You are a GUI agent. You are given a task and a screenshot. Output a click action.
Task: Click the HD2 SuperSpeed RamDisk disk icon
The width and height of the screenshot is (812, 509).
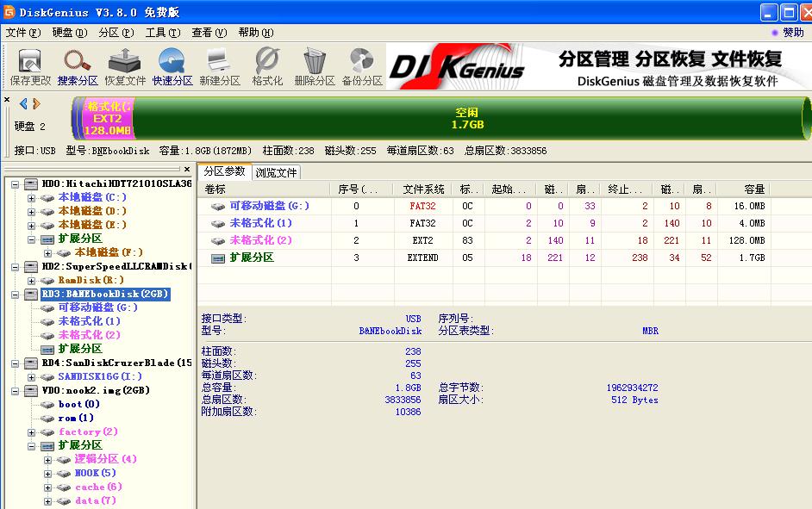click(x=31, y=266)
